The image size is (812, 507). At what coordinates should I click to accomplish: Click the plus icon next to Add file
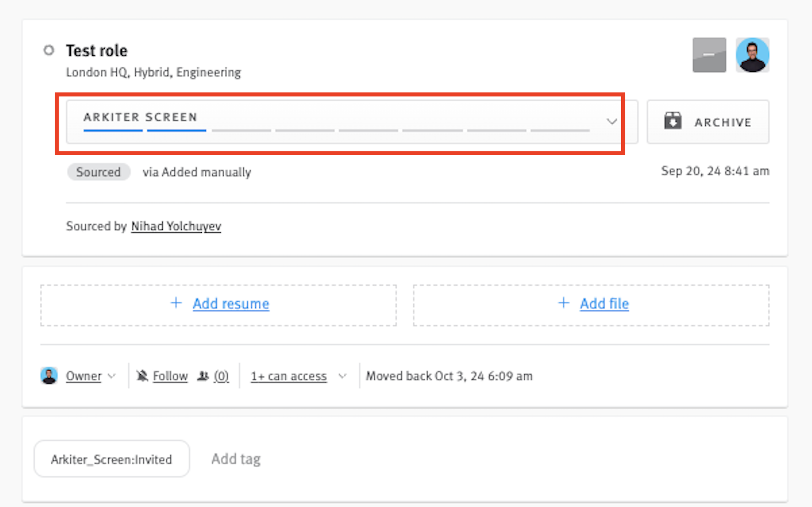point(564,303)
